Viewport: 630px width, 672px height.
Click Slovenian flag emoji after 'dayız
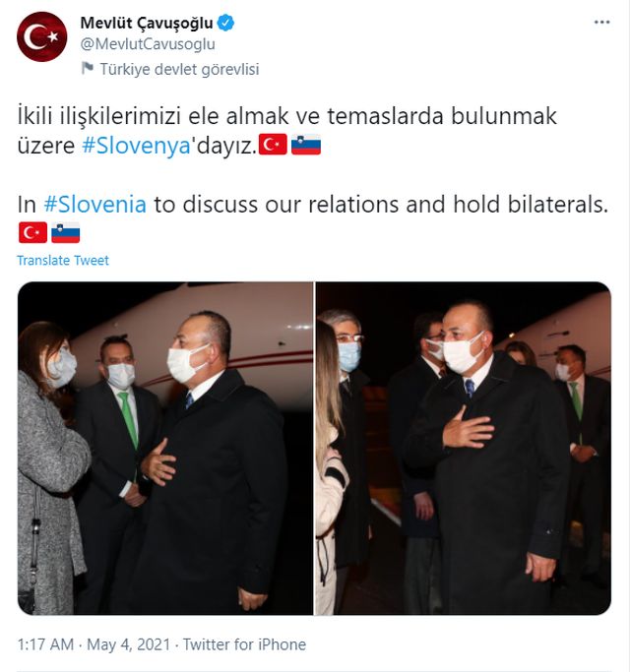(x=306, y=145)
